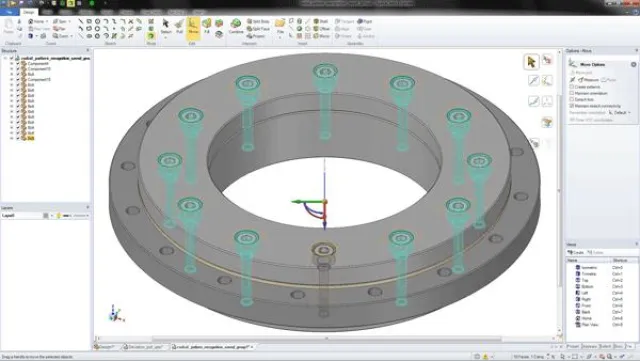Use the Split Body tool

[258, 21]
